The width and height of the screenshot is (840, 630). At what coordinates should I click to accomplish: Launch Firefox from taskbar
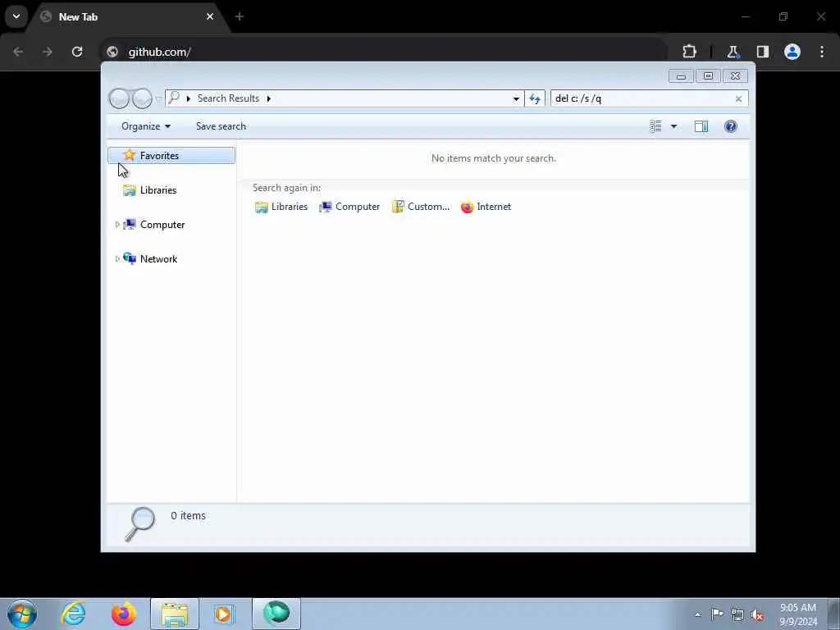coord(124,614)
